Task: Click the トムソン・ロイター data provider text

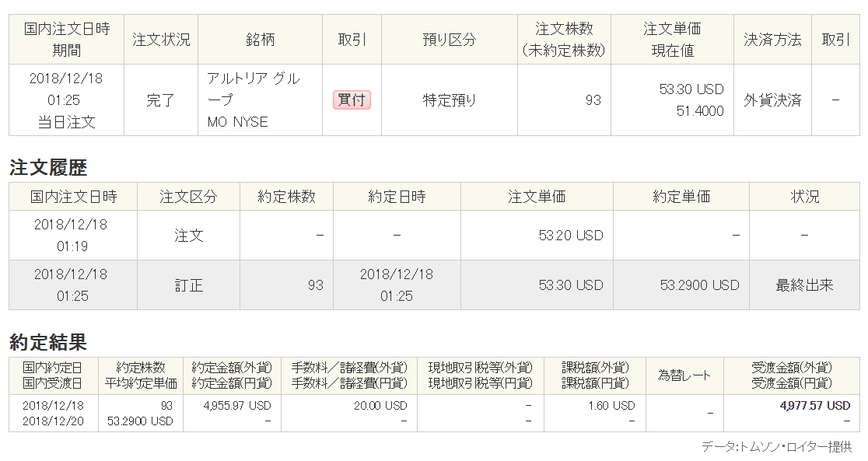Action: (776, 447)
